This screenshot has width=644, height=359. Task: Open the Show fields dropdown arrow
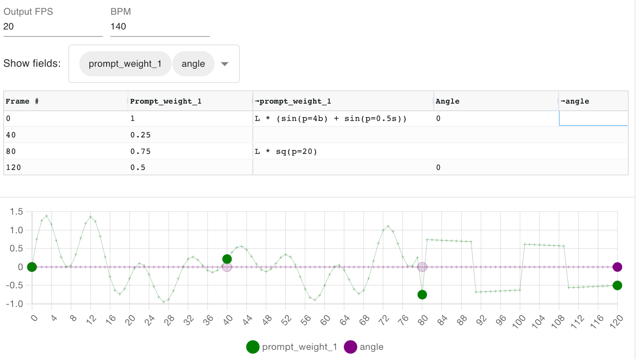coord(224,64)
